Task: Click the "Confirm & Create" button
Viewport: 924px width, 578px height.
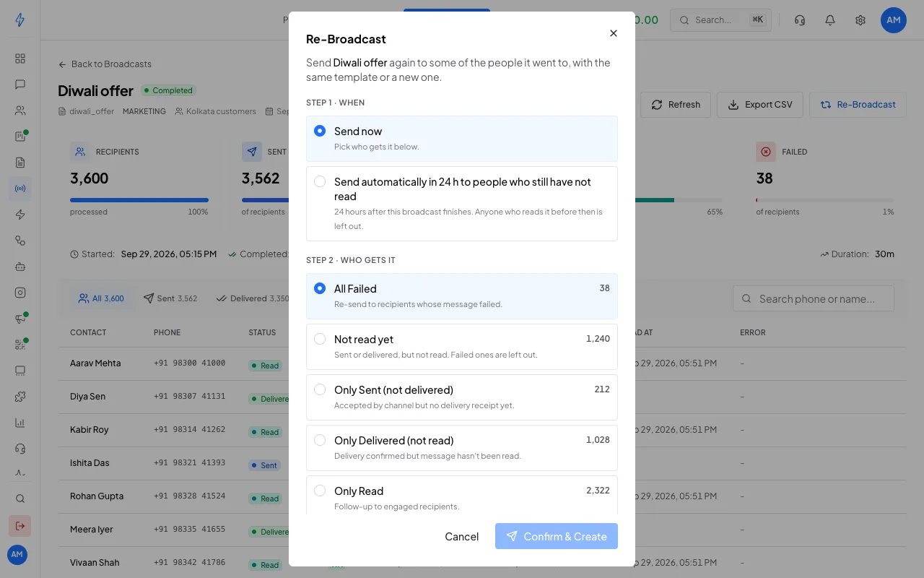Action: click(x=557, y=536)
